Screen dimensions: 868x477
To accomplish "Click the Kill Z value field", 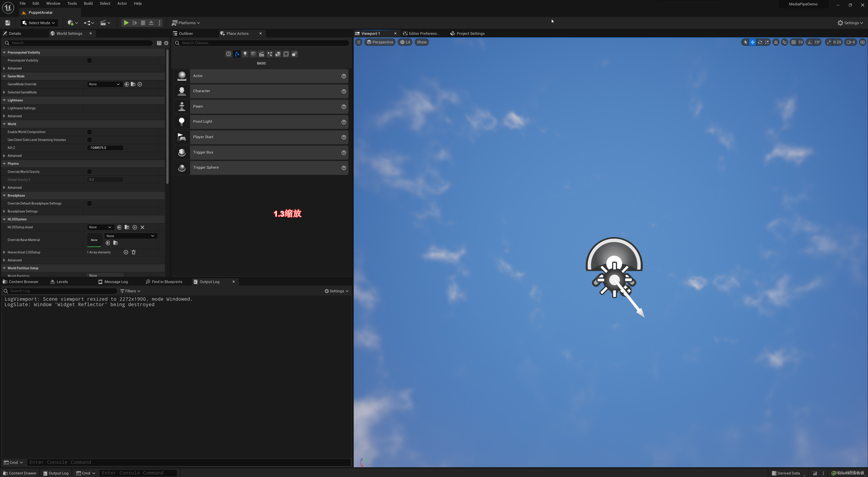I will [x=105, y=148].
